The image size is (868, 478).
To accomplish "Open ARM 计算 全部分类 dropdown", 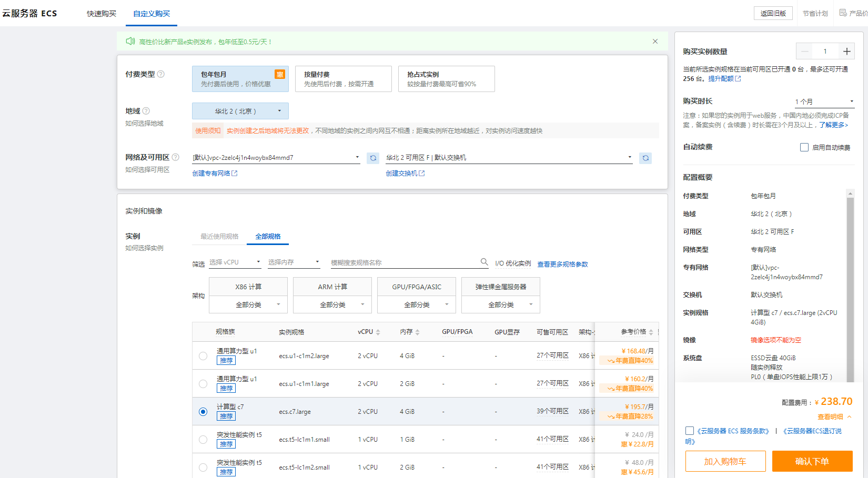I will coord(332,305).
